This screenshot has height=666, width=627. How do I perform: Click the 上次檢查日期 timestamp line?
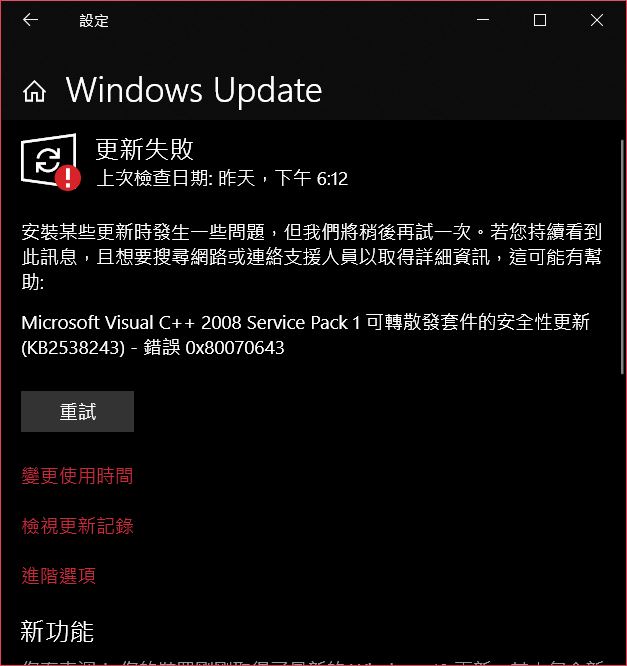pyautogui.click(x=222, y=178)
